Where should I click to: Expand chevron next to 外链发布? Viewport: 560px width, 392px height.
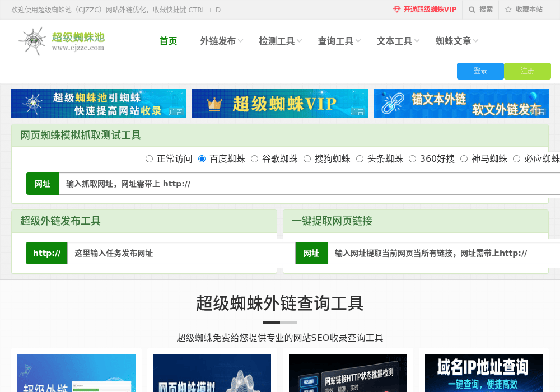point(240,41)
